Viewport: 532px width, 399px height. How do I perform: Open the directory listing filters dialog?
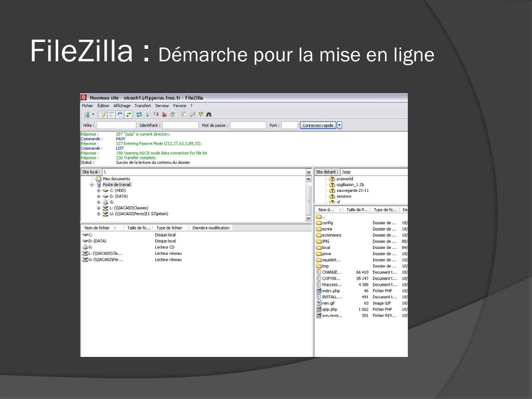click(183, 115)
